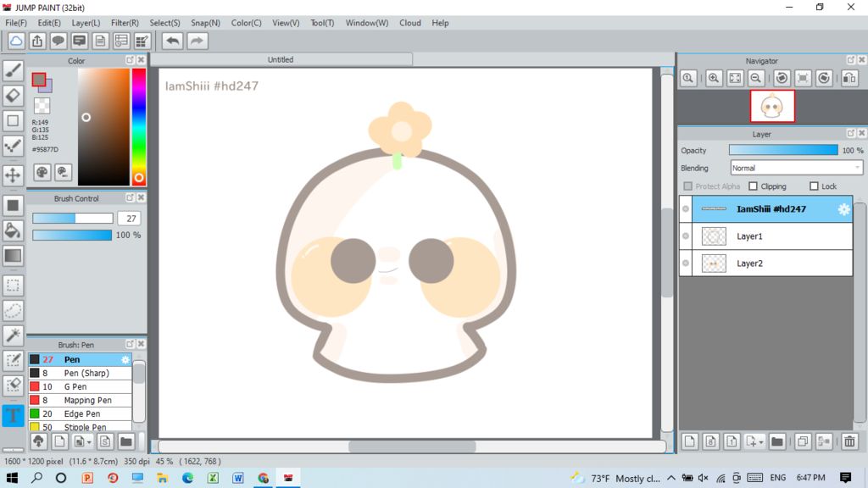
Task: Click the transparent color swatch
Action: coord(42,106)
